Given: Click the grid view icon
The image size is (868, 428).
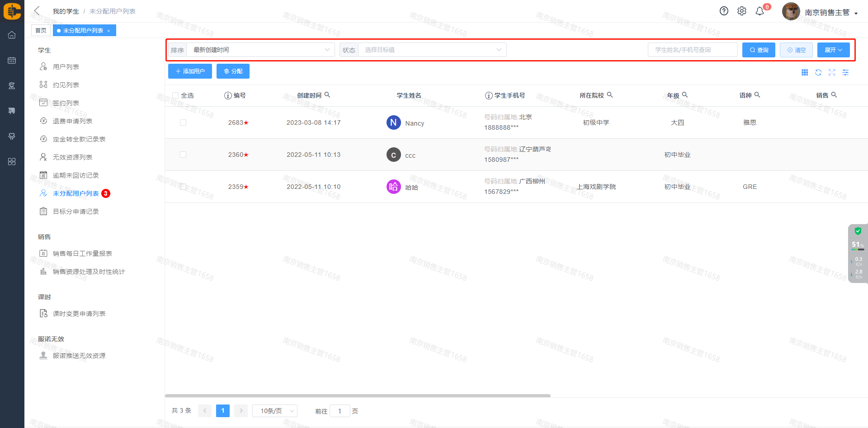Looking at the screenshot, I should (805, 72).
